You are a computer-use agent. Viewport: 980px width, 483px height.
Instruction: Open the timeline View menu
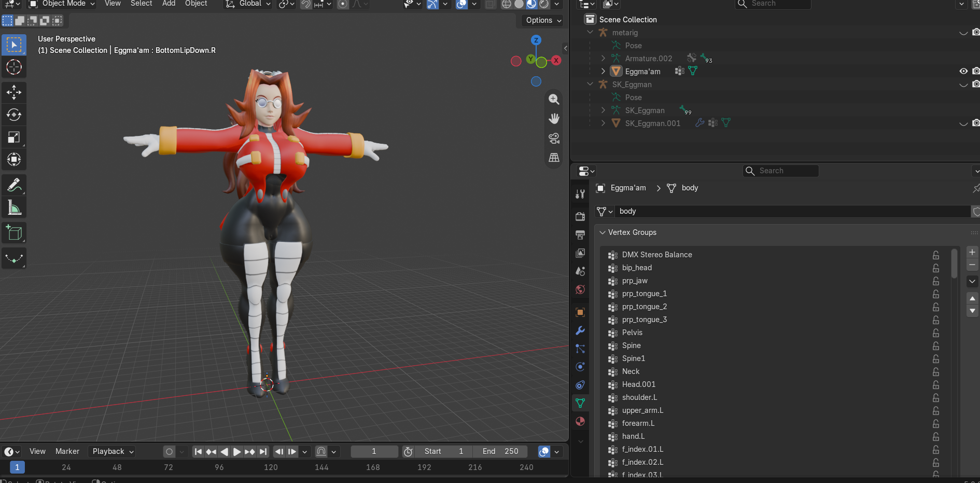[37, 451]
